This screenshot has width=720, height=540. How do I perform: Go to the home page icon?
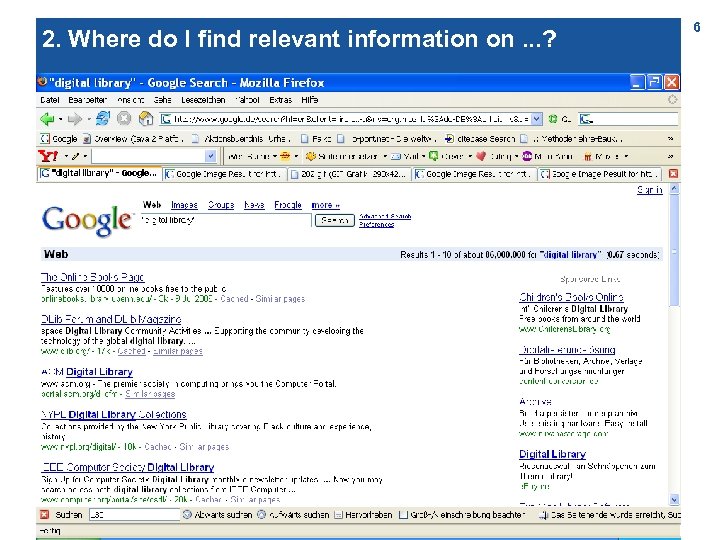(146, 119)
